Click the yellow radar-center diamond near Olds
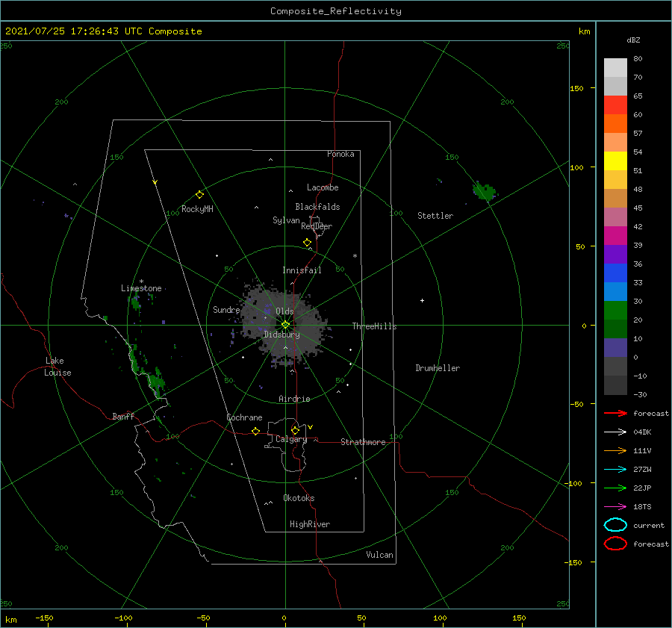Viewport: 672px width, 628px height. [x=285, y=325]
